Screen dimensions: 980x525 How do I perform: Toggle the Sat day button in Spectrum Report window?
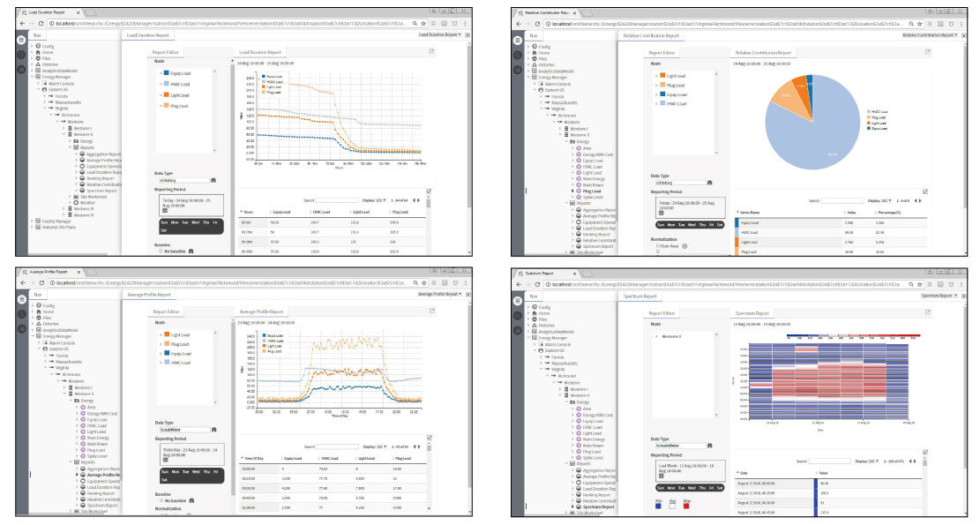[x=720, y=487]
